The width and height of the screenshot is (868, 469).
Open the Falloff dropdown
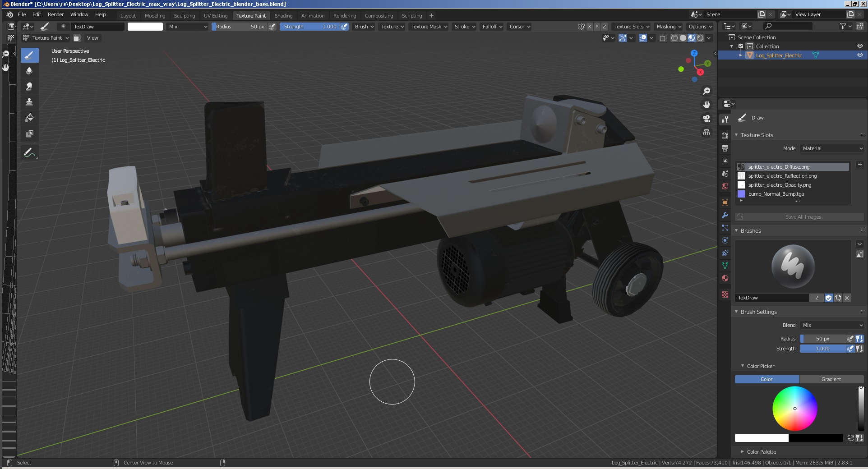pyautogui.click(x=492, y=27)
